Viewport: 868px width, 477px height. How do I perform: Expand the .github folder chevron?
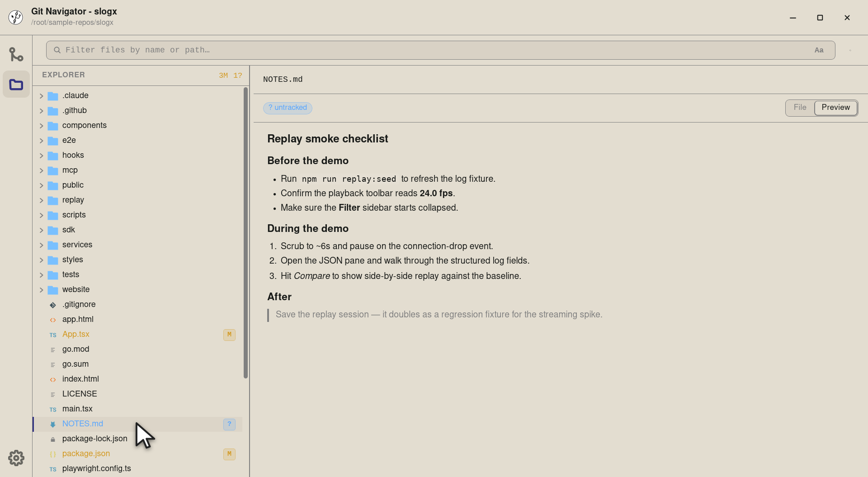click(41, 111)
